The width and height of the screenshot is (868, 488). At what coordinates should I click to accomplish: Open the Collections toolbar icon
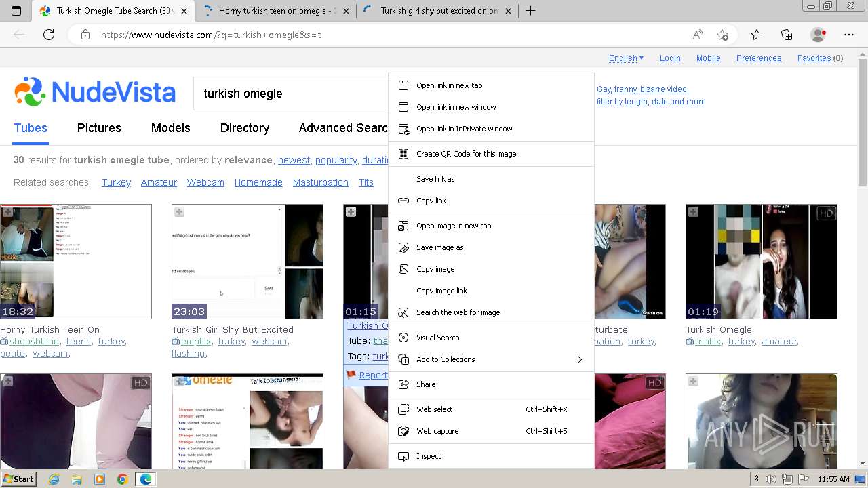coord(787,35)
